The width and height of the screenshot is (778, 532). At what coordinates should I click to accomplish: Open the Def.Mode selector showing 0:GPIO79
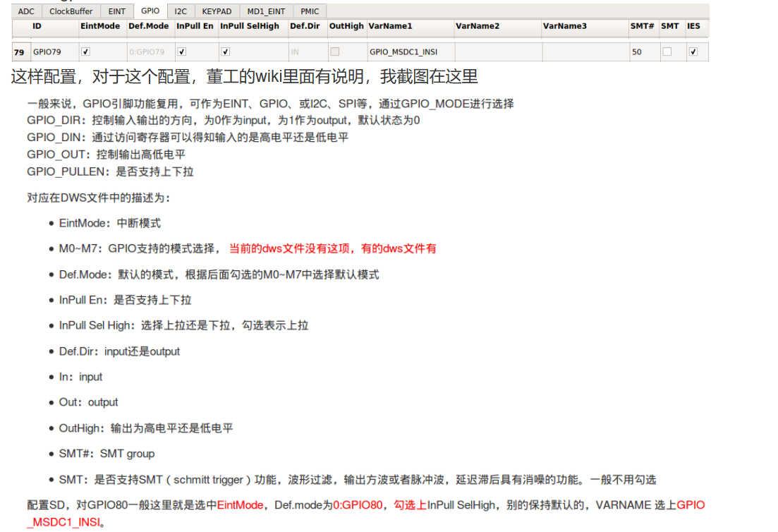click(148, 51)
